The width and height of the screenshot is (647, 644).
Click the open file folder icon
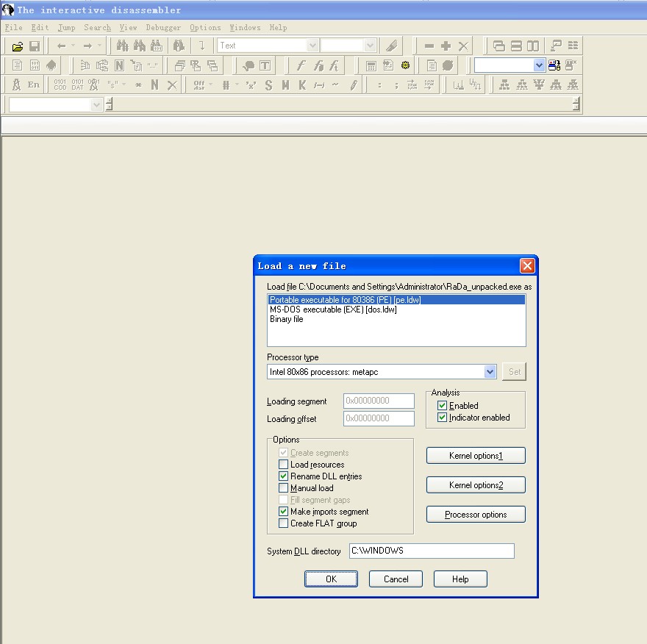coord(18,46)
